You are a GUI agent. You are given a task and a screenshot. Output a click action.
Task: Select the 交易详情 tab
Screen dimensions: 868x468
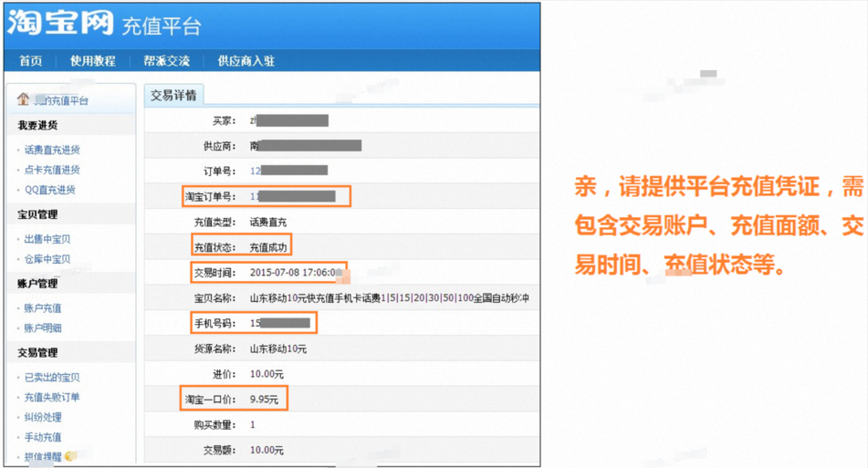(x=174, y=95)
